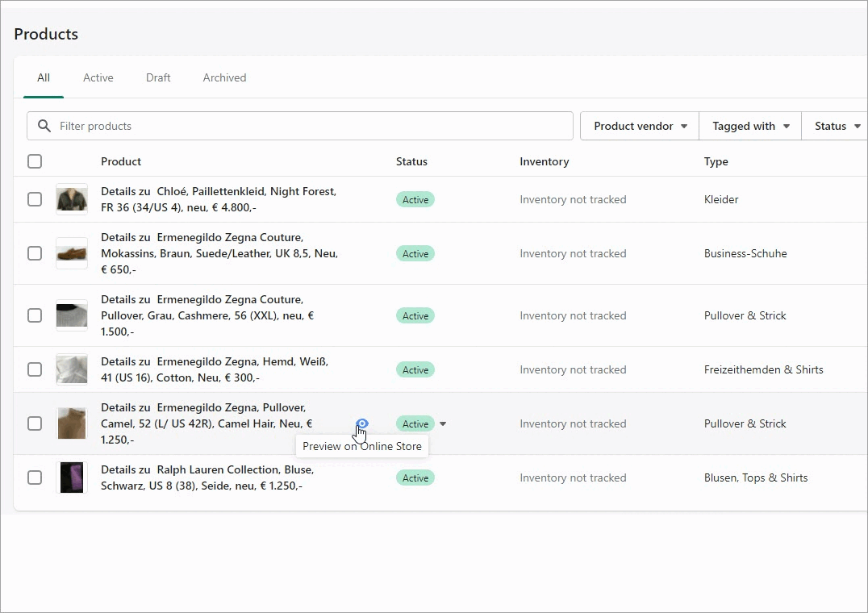This screenshot has width=868, height=613.
Task: Toggle the select-all products checkbox in header
Action: pos(35,161)
